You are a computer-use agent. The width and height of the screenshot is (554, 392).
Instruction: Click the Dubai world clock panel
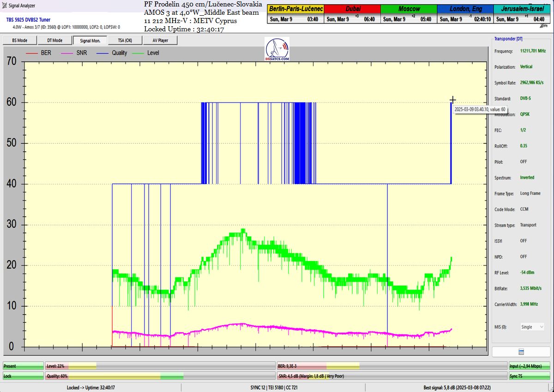(353, 14)
